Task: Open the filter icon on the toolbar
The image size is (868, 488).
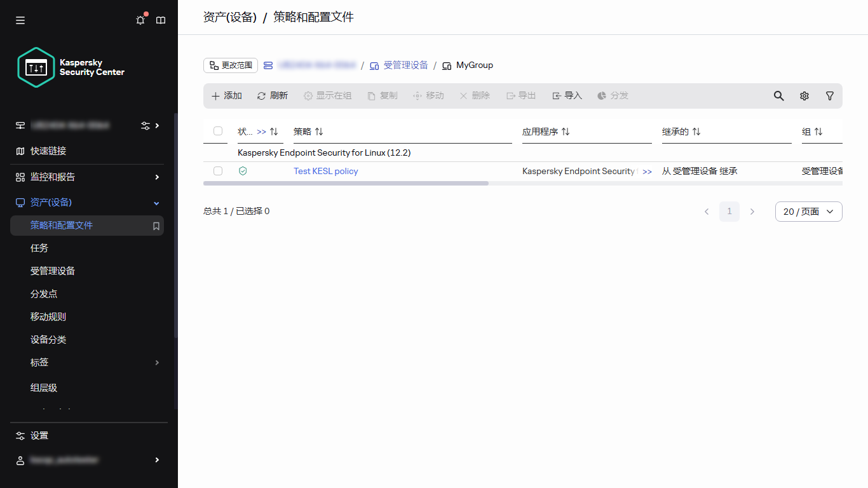Action: coord(829,95)
